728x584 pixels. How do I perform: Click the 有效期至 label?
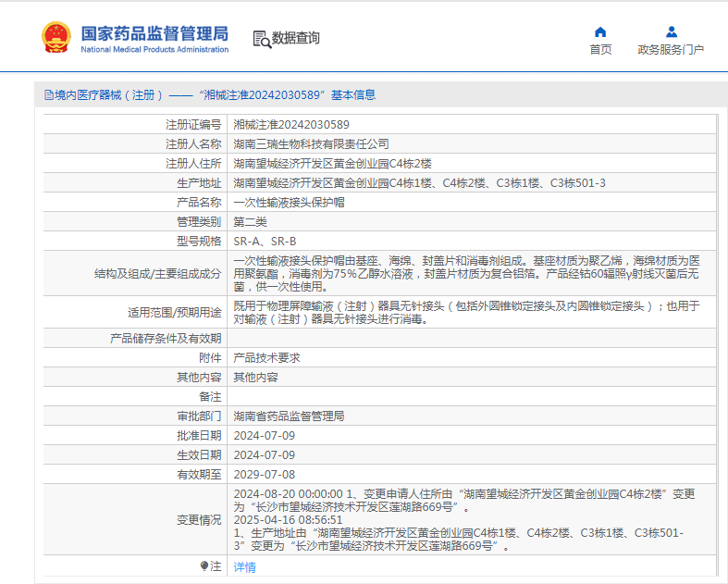pyautogui.click(x=199, y=475)
